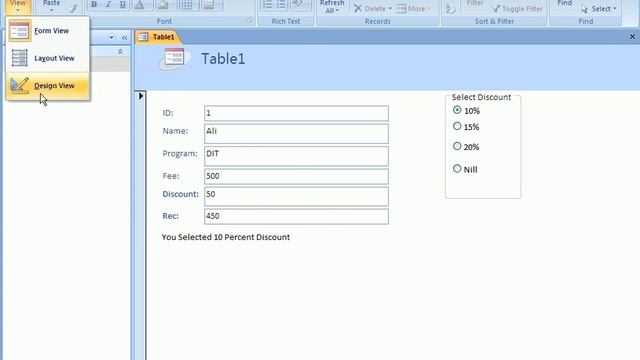Toggle bold formatting
This screenshot has width=640, height=360.
click(94, 5)
